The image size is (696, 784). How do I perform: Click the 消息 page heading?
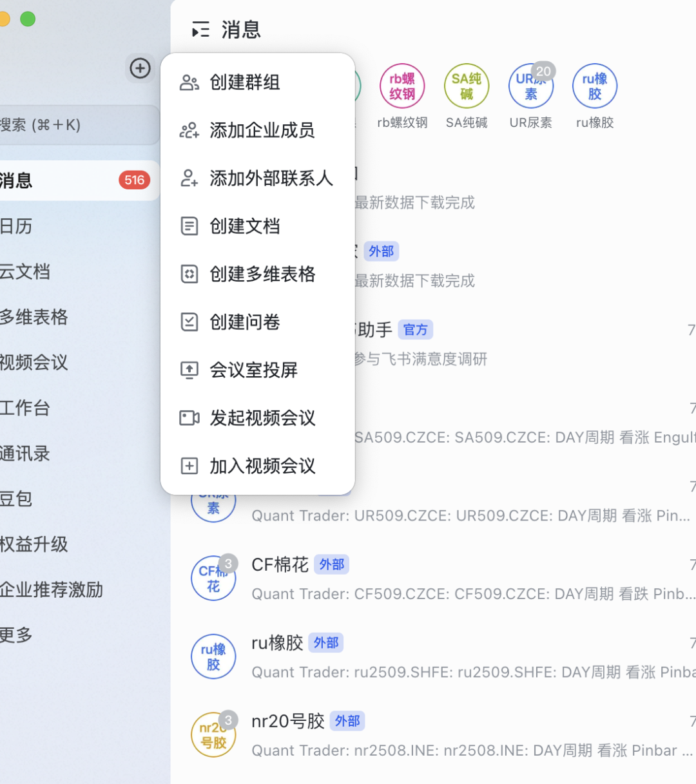point(241,30)
